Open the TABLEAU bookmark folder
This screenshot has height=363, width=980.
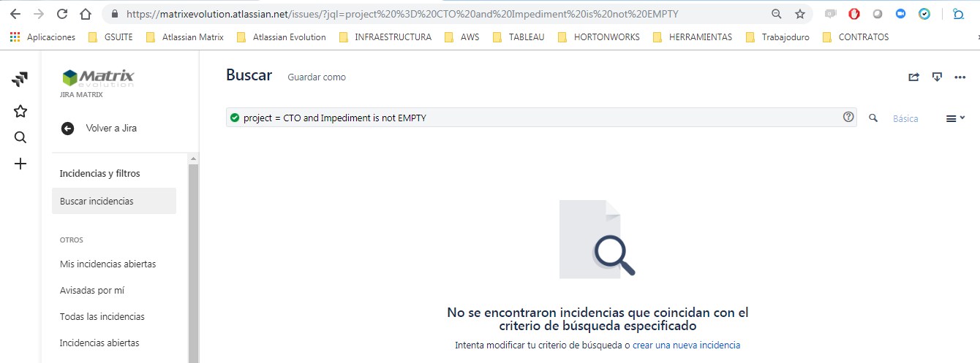(519, 37)
